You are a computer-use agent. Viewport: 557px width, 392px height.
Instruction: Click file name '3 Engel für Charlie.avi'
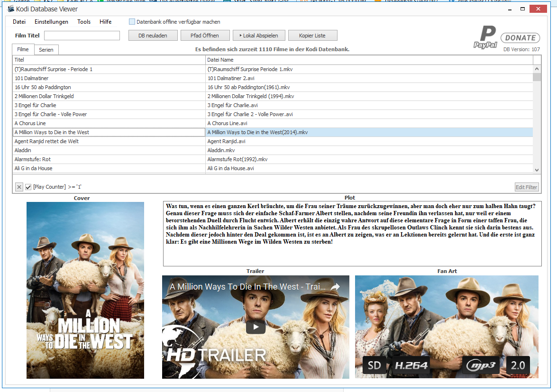pos(233,105)
